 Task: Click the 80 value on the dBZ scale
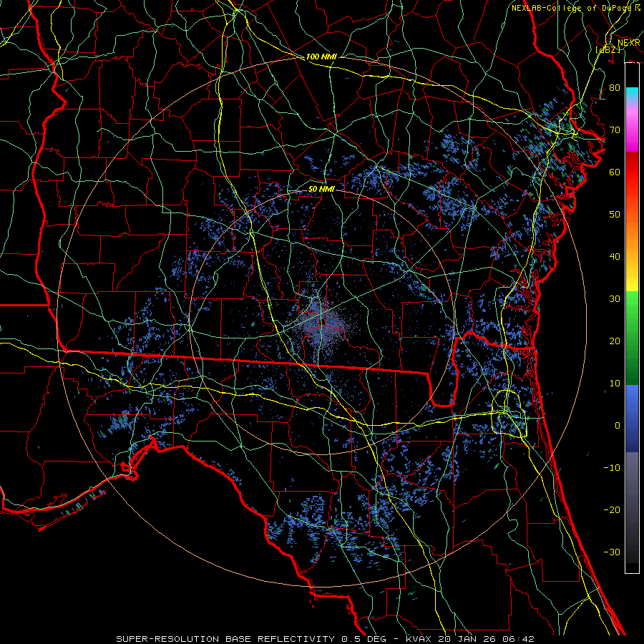615,87
